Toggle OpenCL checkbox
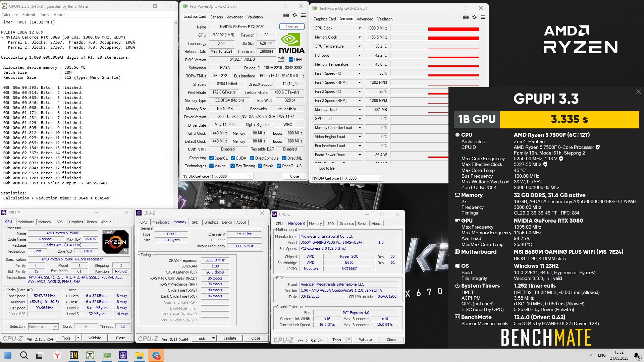 [211, 158]
